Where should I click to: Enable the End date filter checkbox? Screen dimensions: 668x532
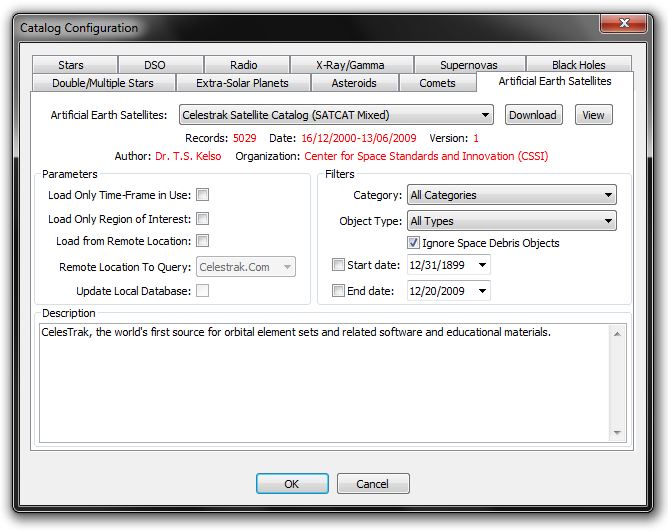coord(338,291)
